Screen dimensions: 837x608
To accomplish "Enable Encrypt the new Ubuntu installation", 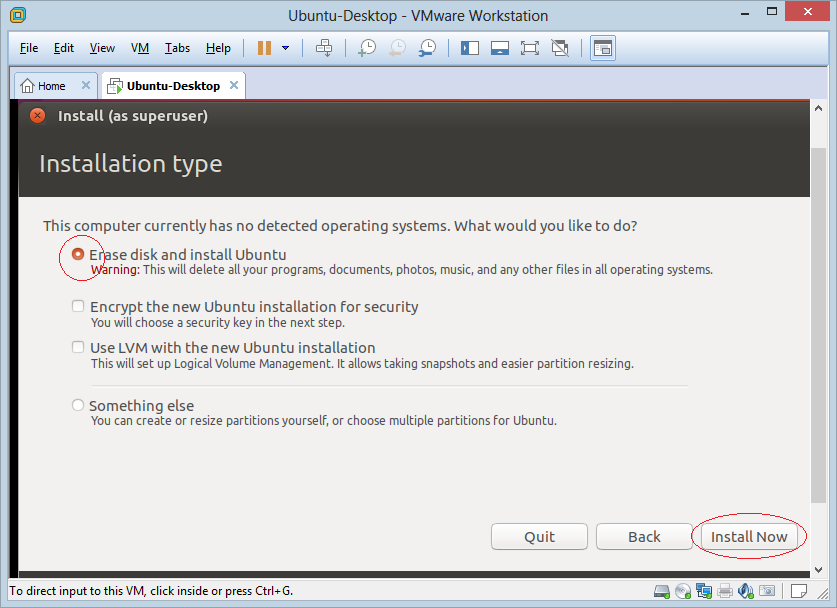I will 78,306.
